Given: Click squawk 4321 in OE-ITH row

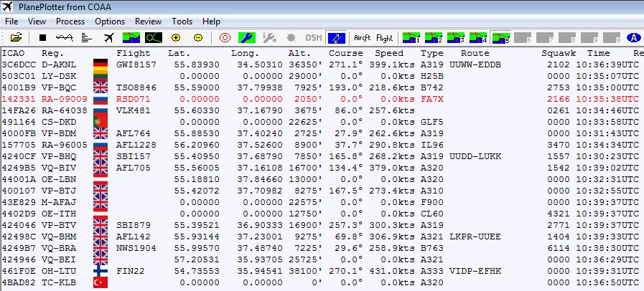Looking at the screenshot, I should tap(559, 214).
